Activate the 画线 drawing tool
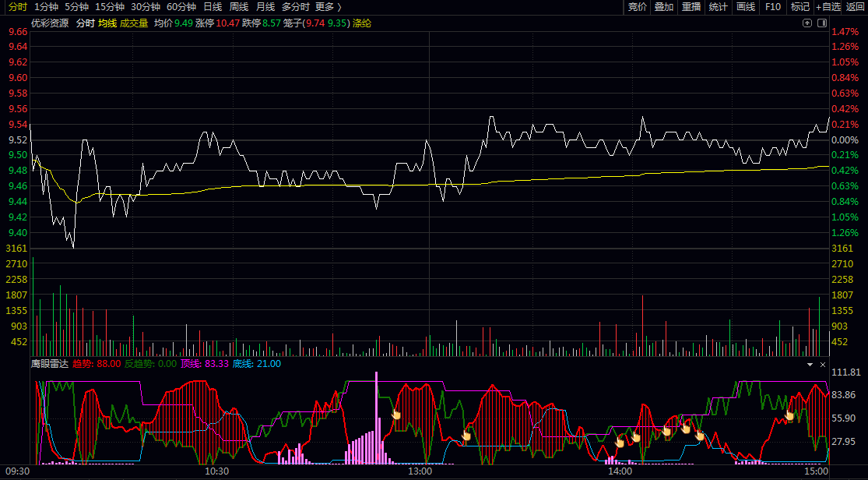Viewport: 868px width, 480px height. click(746, 7)
